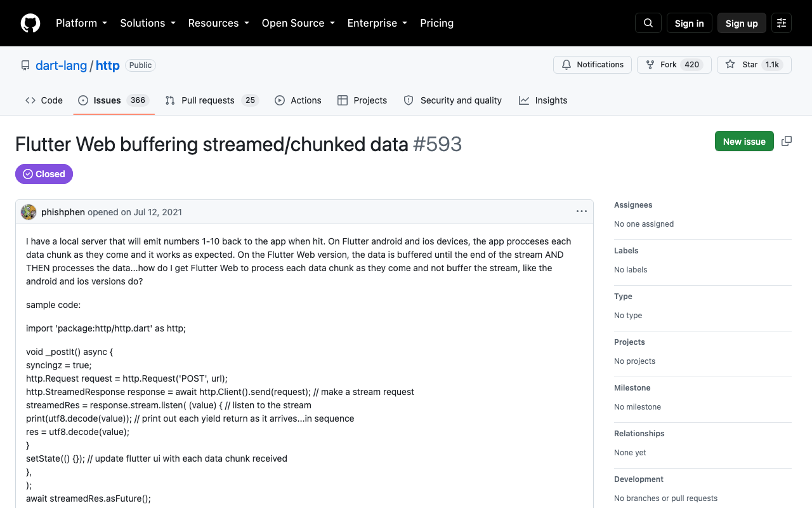Click the Sign up button
Viewport: 812px width, 508px height.
click(x=742, y=23)
